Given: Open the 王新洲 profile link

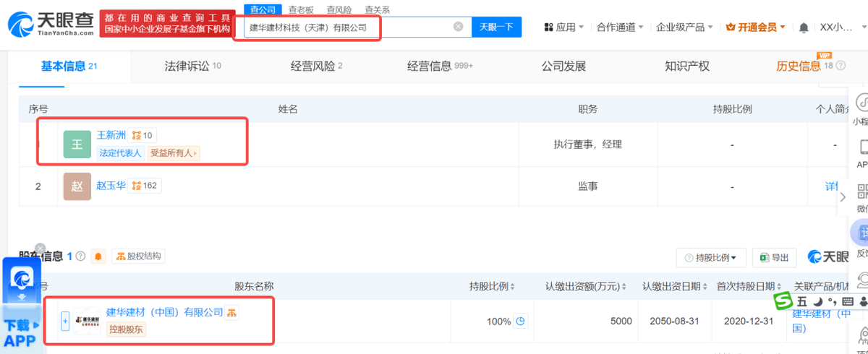Looking at the screenshot, I should click(x=111, y=135).
